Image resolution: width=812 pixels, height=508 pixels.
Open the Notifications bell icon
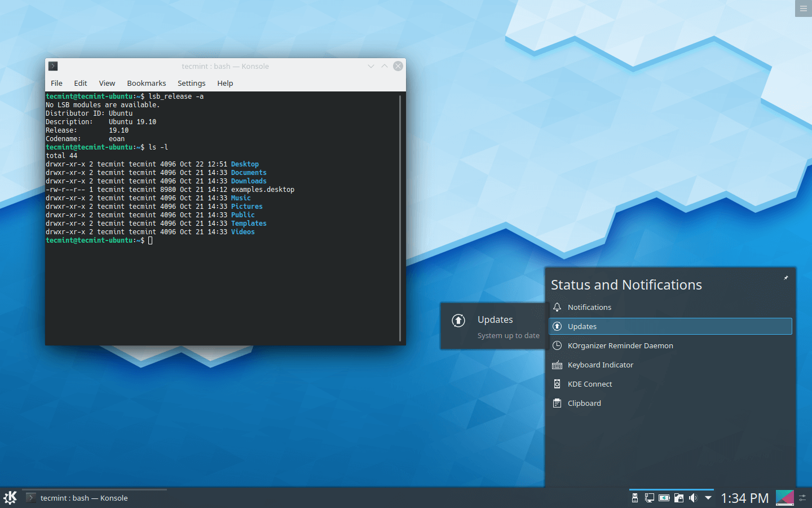click(x=557, y=307)
